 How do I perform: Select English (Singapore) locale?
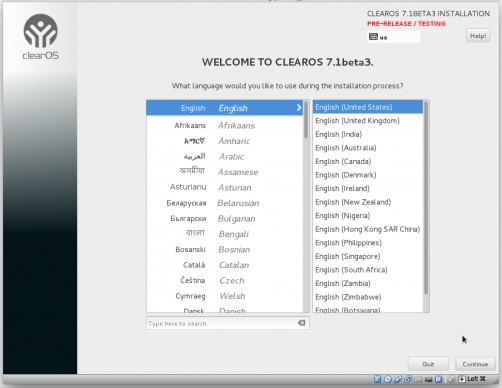pyautogui.click(x=368, y=256)
